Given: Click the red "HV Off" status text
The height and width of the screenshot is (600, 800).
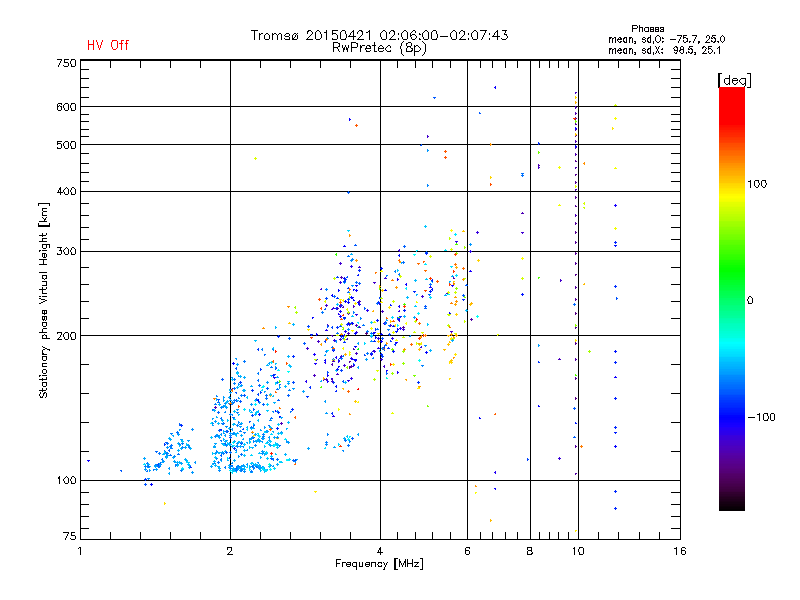Looking at the screenshot, I should pyautogui.click(x=108, y=45).
